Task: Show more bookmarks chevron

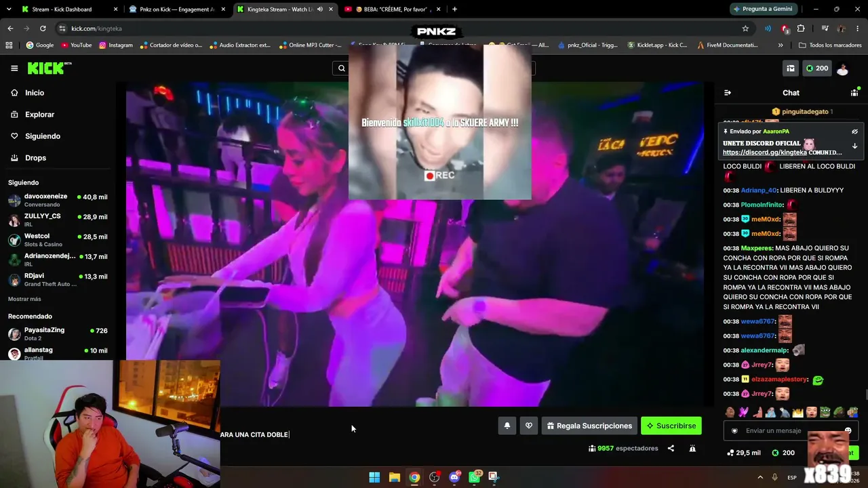Action: [x=781, y=45]
